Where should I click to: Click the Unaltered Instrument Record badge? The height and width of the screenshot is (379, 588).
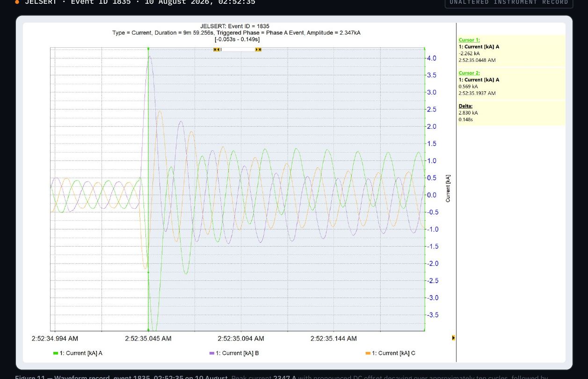point(509,2)
